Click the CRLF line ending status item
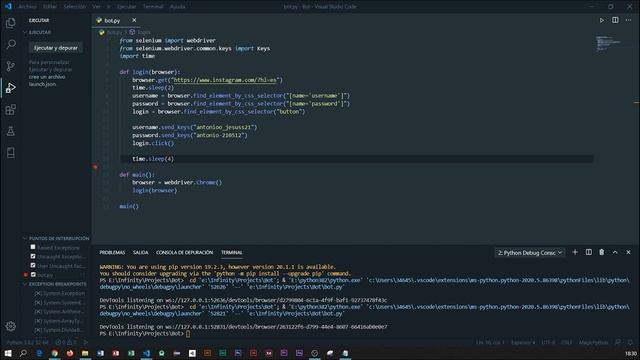This screenshot has width=640, height=360. 567,342
